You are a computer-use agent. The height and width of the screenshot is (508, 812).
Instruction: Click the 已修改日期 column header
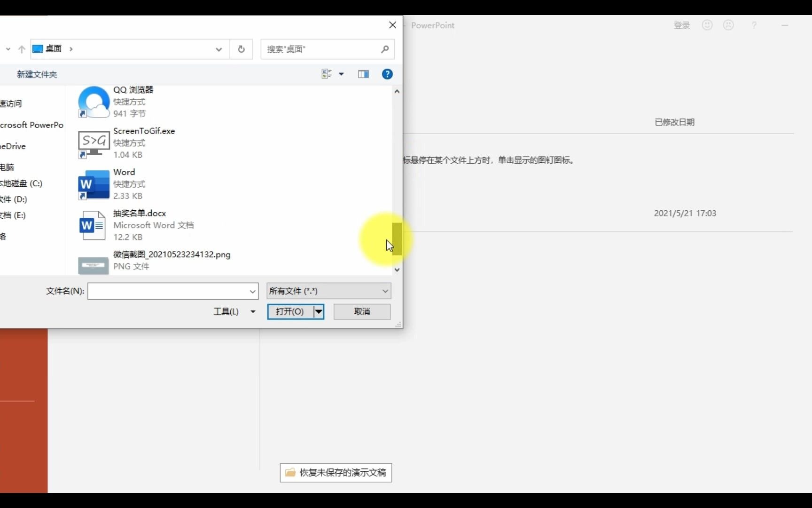(674, 122)
